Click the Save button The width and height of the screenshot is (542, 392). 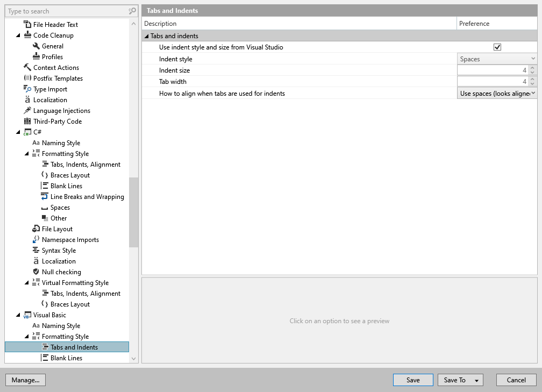tap(413, 380)
